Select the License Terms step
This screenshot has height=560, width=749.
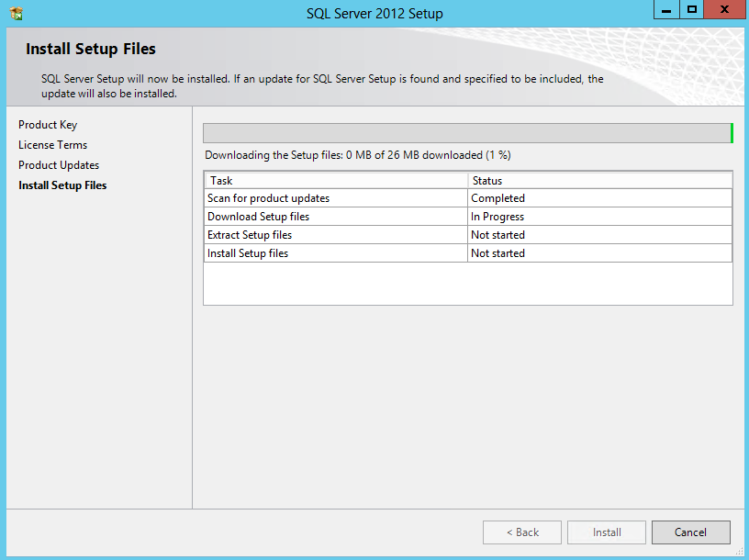pyautogui.click(x=52, y=145)
